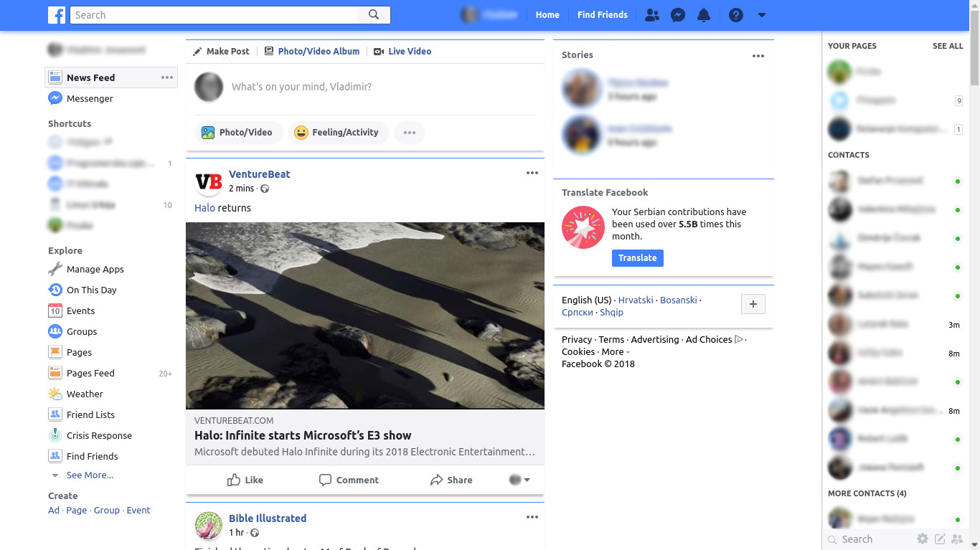Open On This Day clock icon

[55, 290]
